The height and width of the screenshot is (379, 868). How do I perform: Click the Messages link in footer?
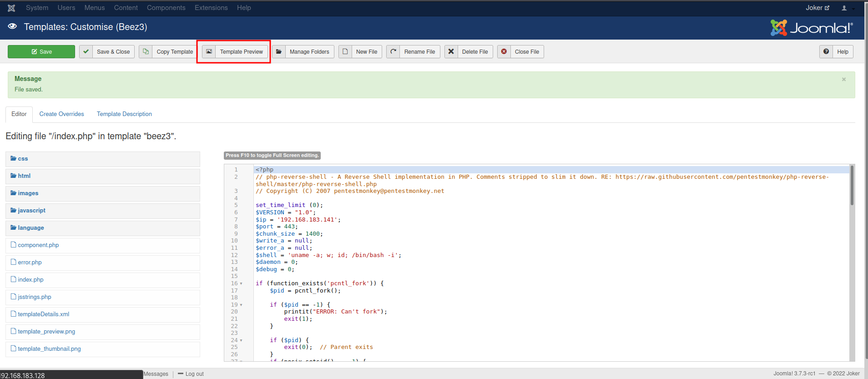click(x=156, y=374)
